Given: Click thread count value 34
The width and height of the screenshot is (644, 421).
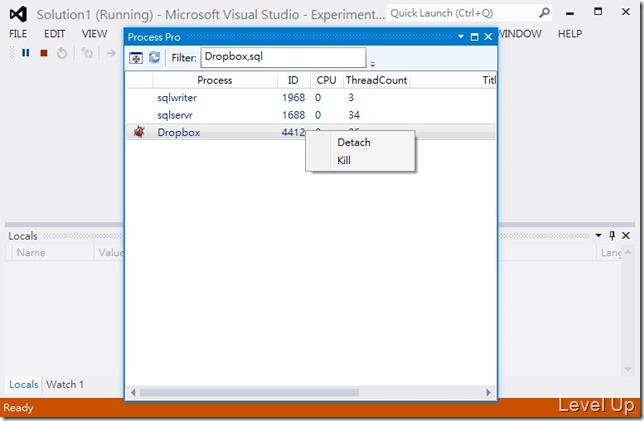Looking at the screenshot, I should pos(354,115).
